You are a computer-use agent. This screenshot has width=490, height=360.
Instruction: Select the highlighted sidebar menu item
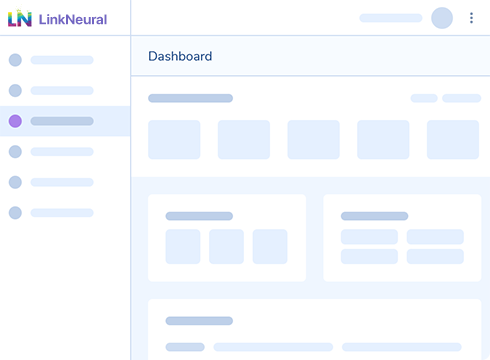tap(65, 121)
